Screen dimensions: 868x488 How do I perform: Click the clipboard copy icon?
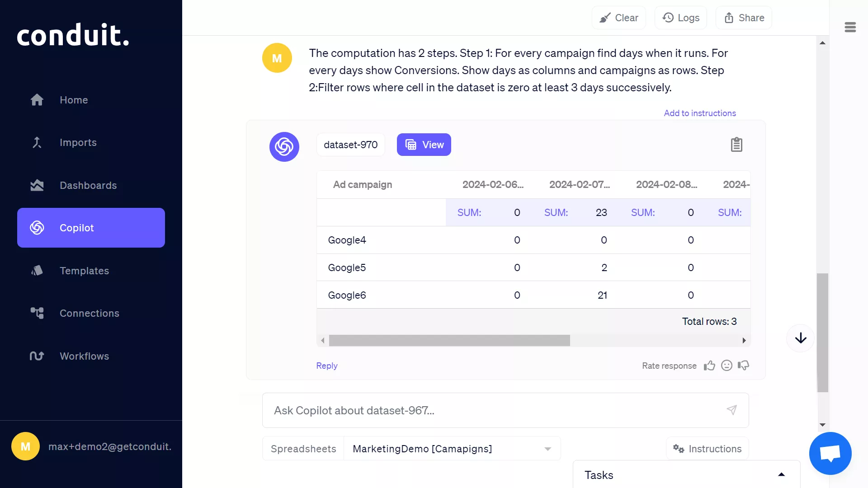point(736,145)
